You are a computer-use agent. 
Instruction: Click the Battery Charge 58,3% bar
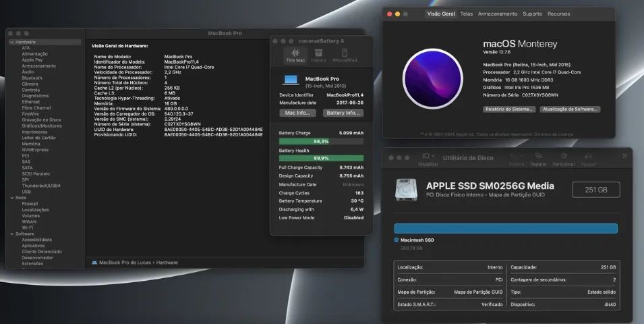coord(321,142)
